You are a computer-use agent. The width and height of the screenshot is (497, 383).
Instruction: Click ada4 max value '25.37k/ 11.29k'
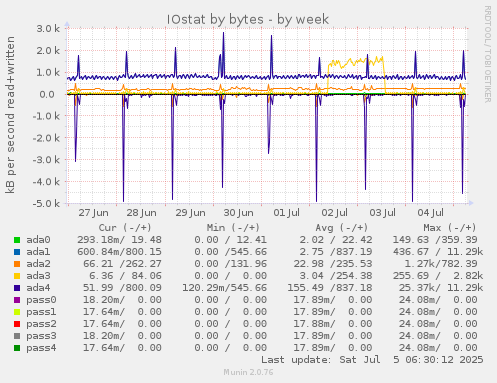tap(441, 288)
